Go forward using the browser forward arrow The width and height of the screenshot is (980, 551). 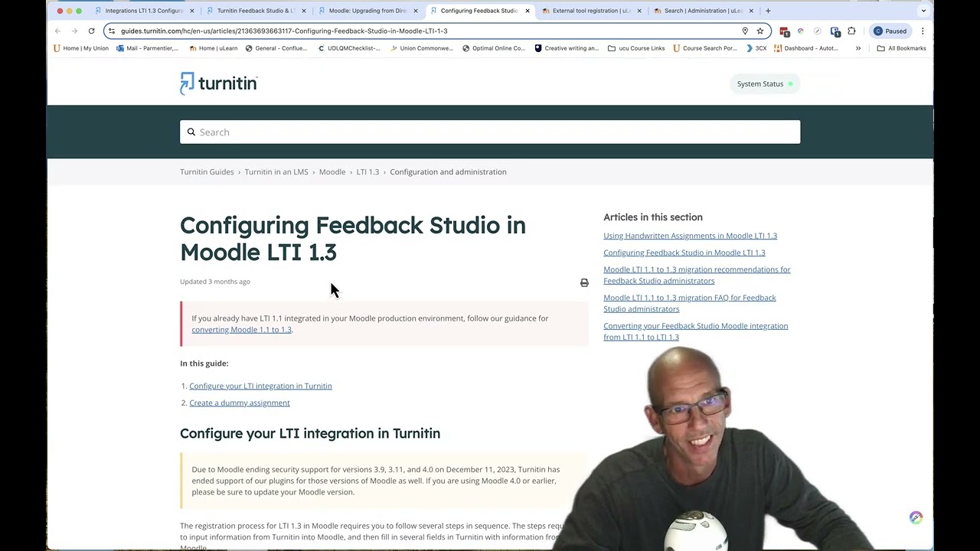[x=74, y=31]
